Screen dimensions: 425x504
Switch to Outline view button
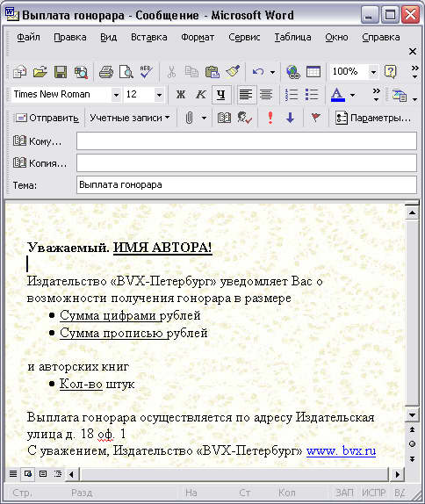58,474
